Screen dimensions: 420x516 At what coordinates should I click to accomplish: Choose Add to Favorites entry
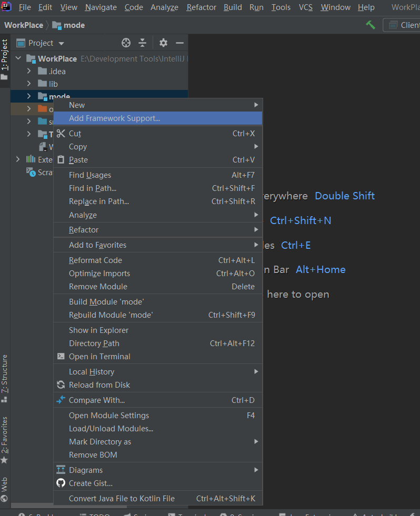[x=158, y=245]
